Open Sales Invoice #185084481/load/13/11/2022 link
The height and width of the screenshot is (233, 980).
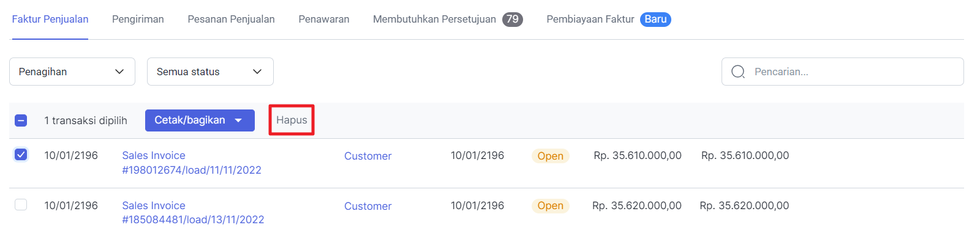(x=193, y=212)
